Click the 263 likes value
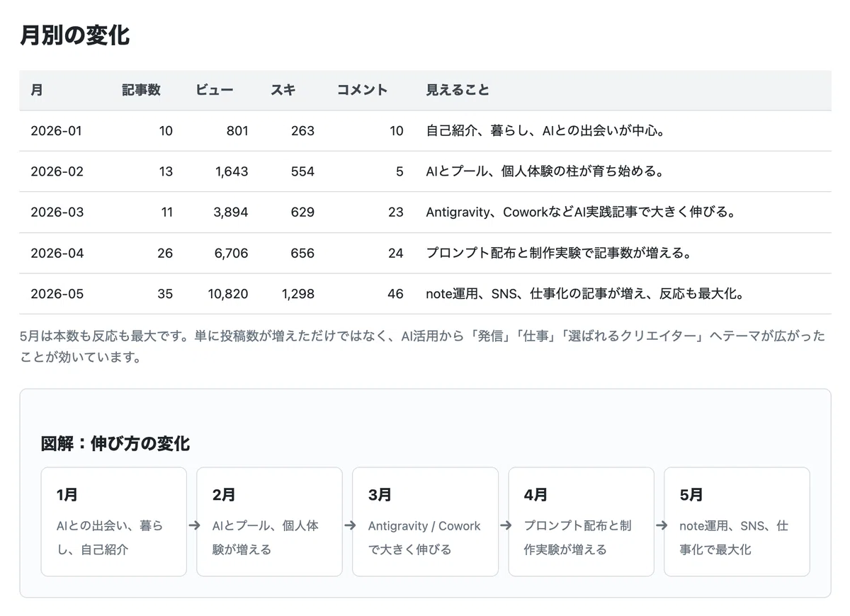The height and width of the screenshot is (616, 850). (x=302, y=131)
